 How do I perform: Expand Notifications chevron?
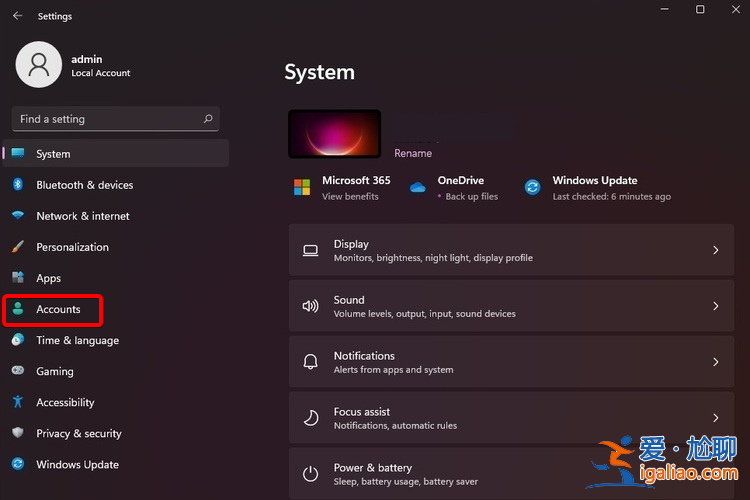coord(716,362)
